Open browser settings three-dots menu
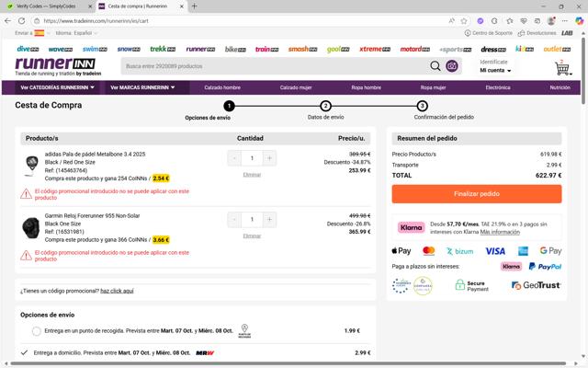This screenshot has width=588, height=368. tap(565, 21)
